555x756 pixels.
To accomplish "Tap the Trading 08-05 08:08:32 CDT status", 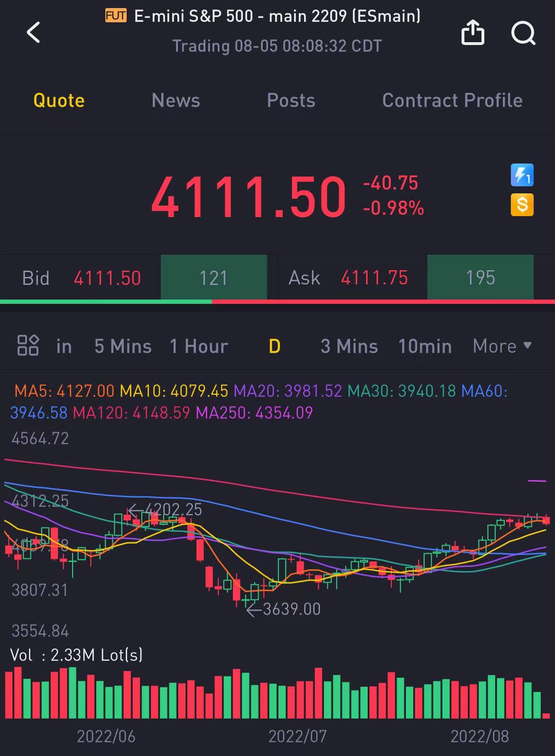I will tap(277, 46).
